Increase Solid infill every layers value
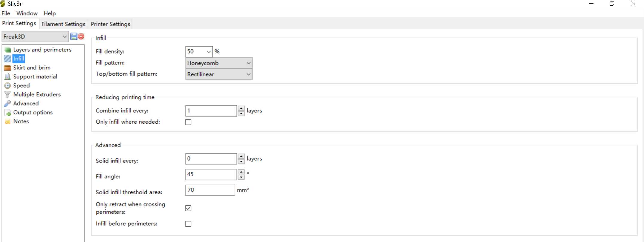This screenshot has height=242, width=644. 241,156
